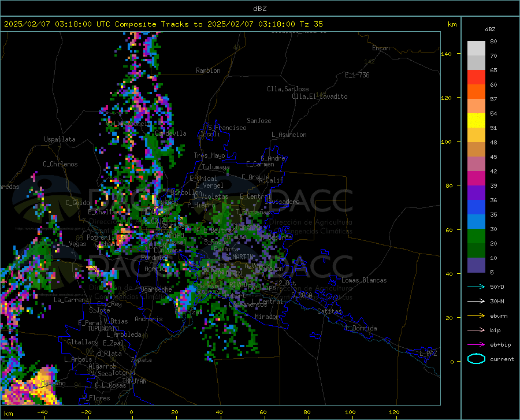The height and width of the screenshot is (420, 520).
Task: Click the L_Dormida map label
Action: [x=361, y=328]
